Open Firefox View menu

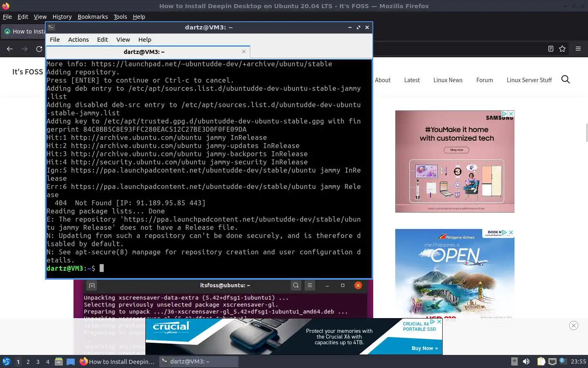click(x=40, y=17)
